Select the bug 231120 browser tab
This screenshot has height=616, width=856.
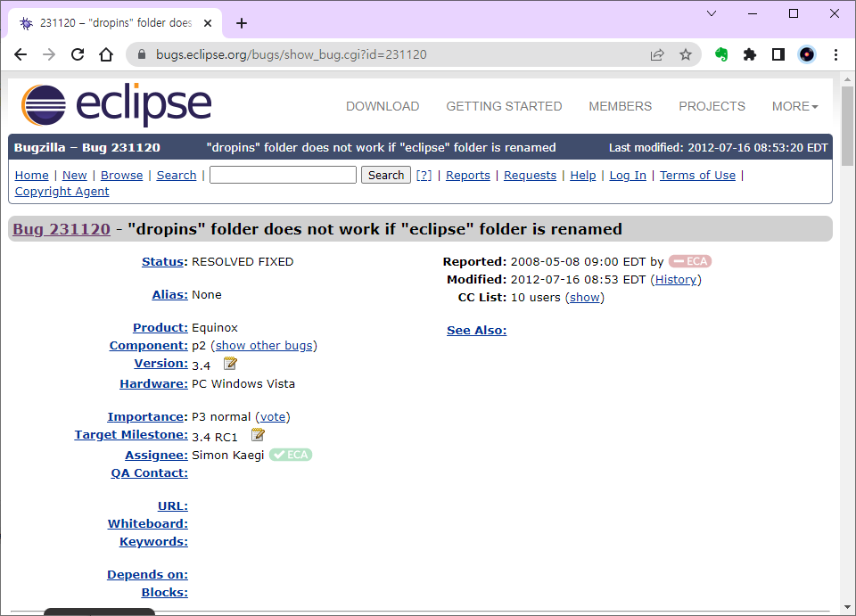115,23
